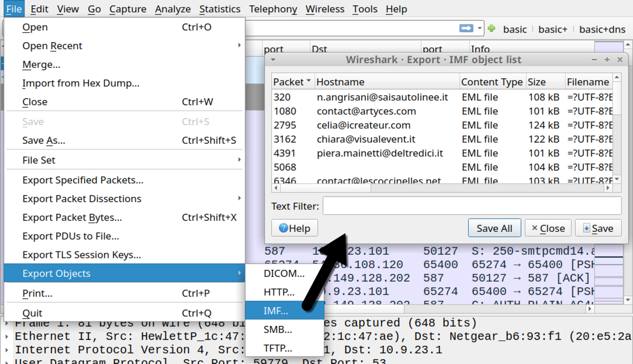Viewport: 633px width, 364px height.
Task: Choose Export TLS Session Keys...
Action: (124, 255)
